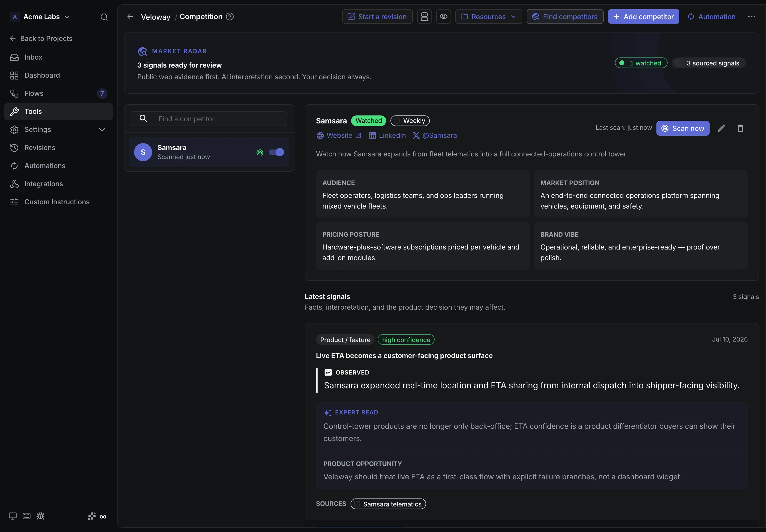766x532 pixels.
Task: Click the MARKET POSITION card
Action: coord(641,194)
